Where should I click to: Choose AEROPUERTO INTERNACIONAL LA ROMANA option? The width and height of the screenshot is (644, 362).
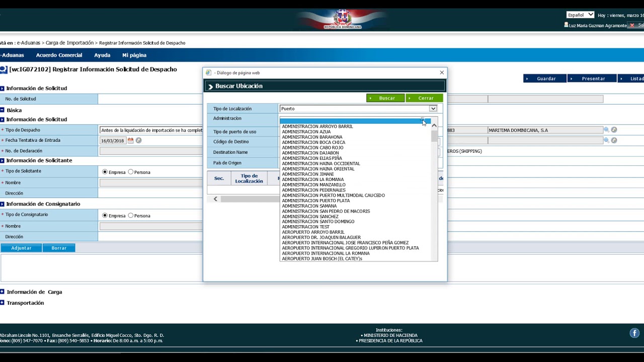326,253
